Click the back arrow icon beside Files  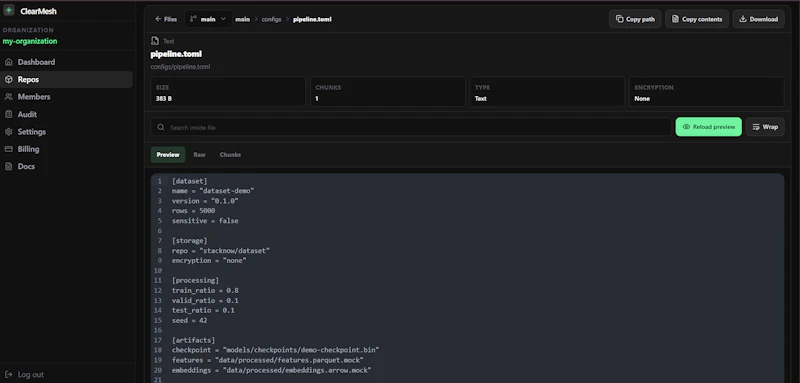pyautogui.click(x=158, y=19)
